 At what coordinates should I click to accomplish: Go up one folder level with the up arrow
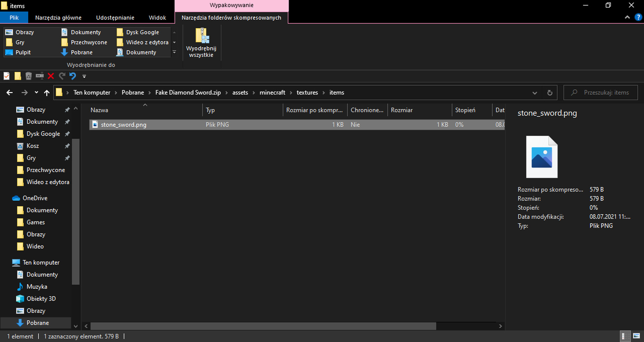47,93
